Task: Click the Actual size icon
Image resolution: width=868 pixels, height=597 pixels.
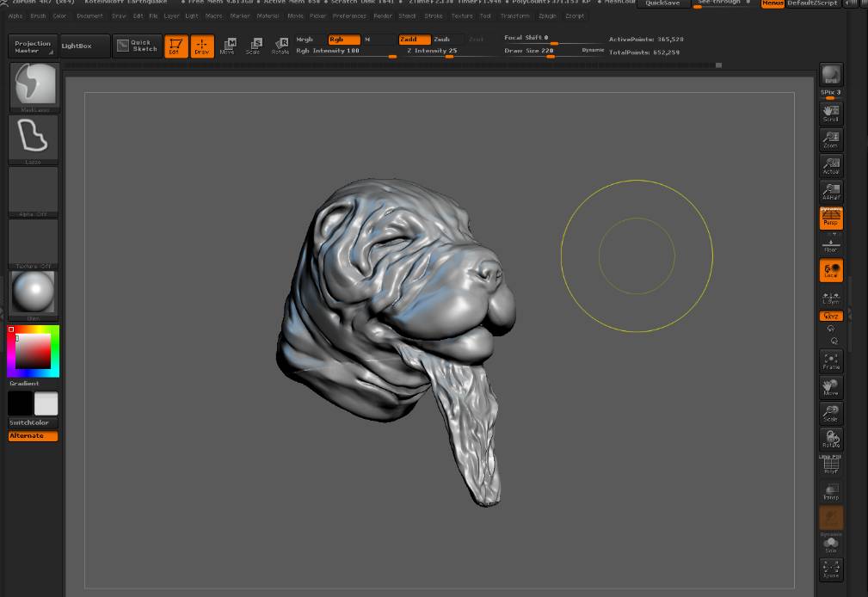Action: coord(831,165)
